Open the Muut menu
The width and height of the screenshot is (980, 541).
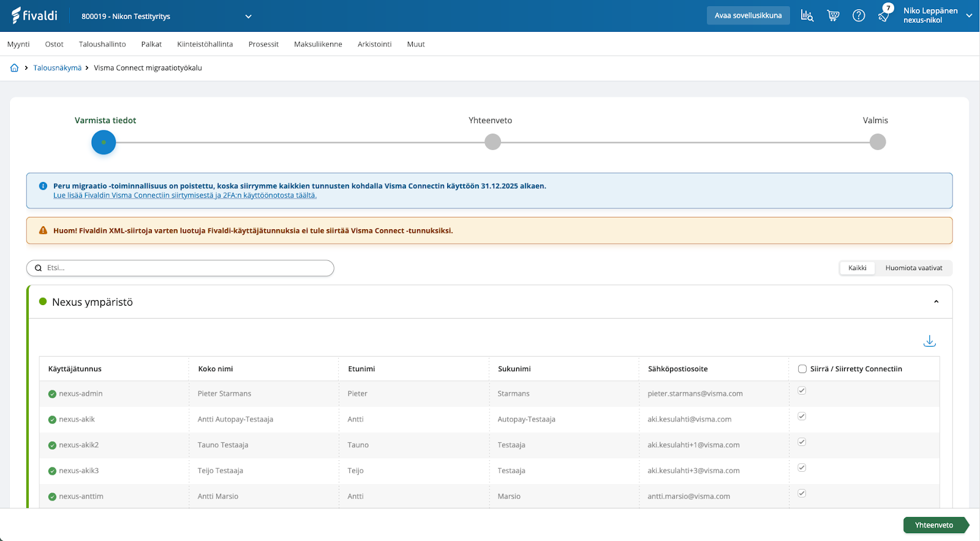[416, 44]
